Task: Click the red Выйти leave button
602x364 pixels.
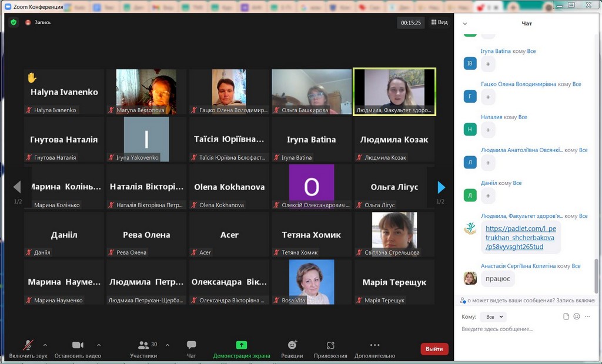Action: (434, 349)
